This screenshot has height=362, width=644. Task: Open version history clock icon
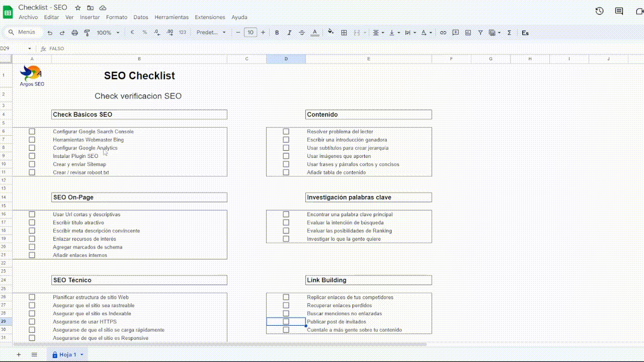click(599, 11)
